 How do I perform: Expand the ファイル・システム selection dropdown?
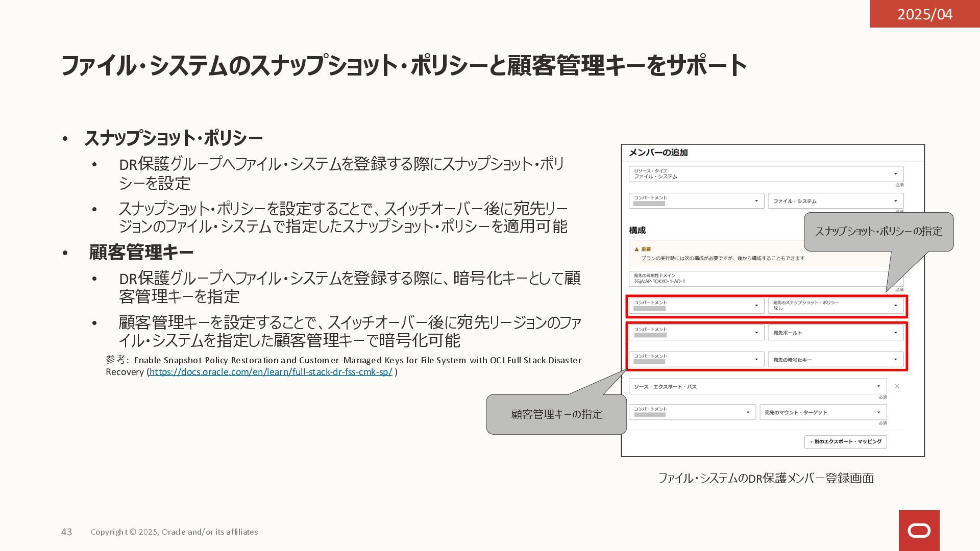click(x=835, y=201)
